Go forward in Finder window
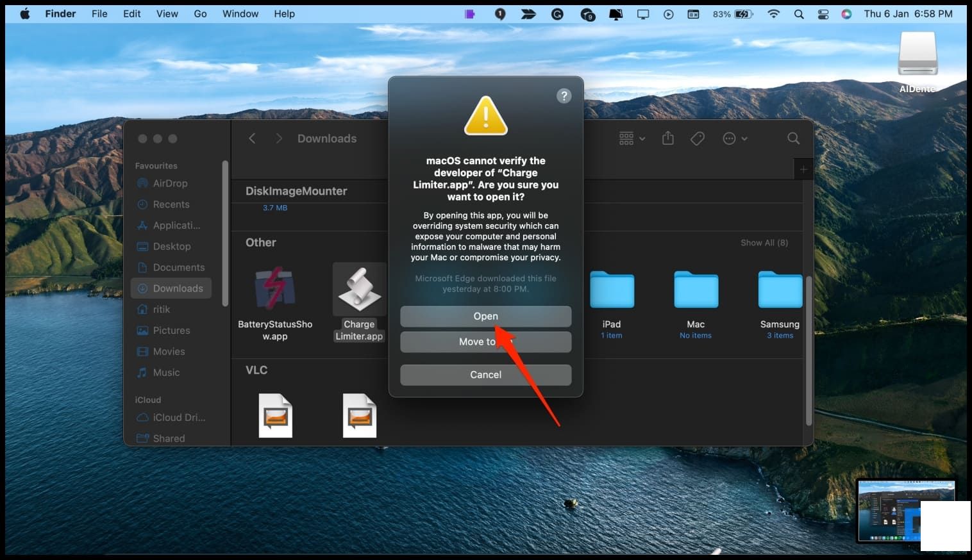The width and height of the screenshot is (972, 560). (x=278, y=138)
